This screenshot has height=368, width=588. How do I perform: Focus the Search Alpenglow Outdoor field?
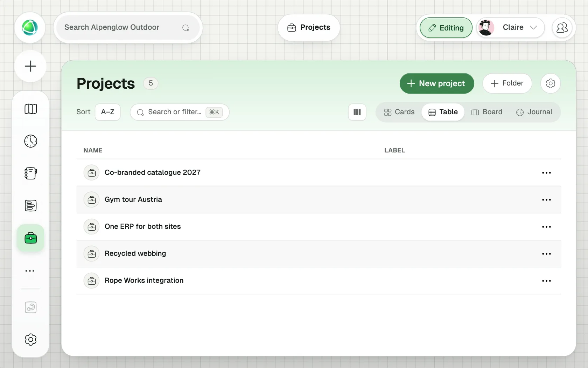(128, 28)
